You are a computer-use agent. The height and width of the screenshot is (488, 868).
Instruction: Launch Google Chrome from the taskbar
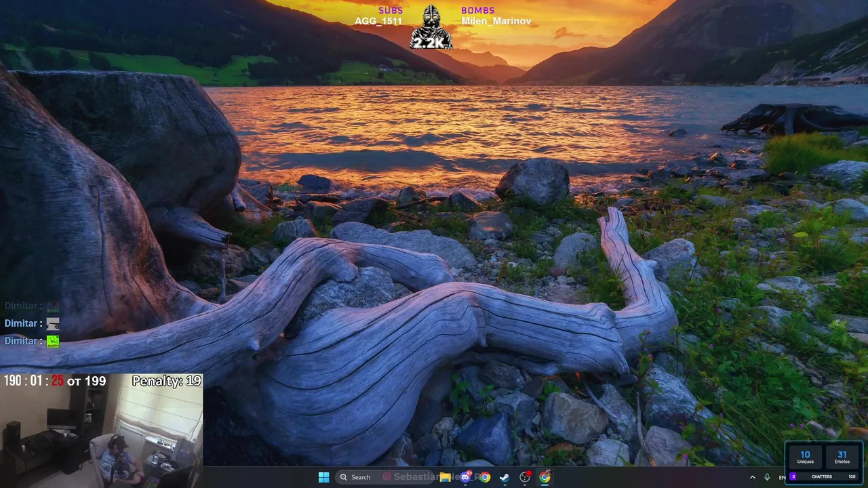pyautogui.click(x=484, y=477)
